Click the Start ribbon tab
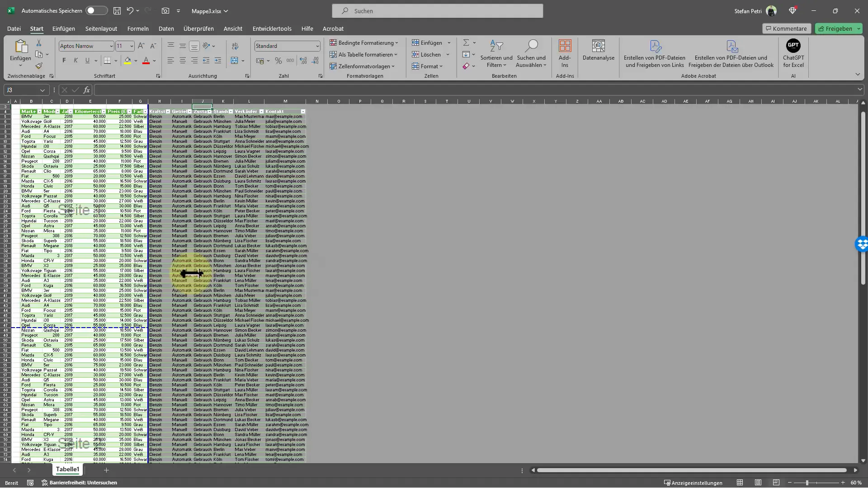Image resolution: width=868 pixels, height=488 pixels. (x=36, y=28)
